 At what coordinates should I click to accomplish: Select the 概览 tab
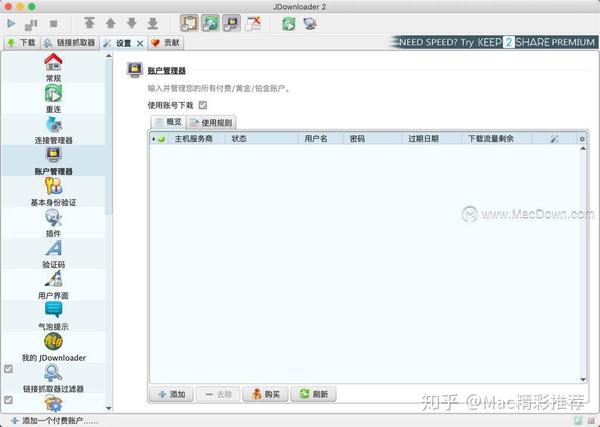(168, 122)
